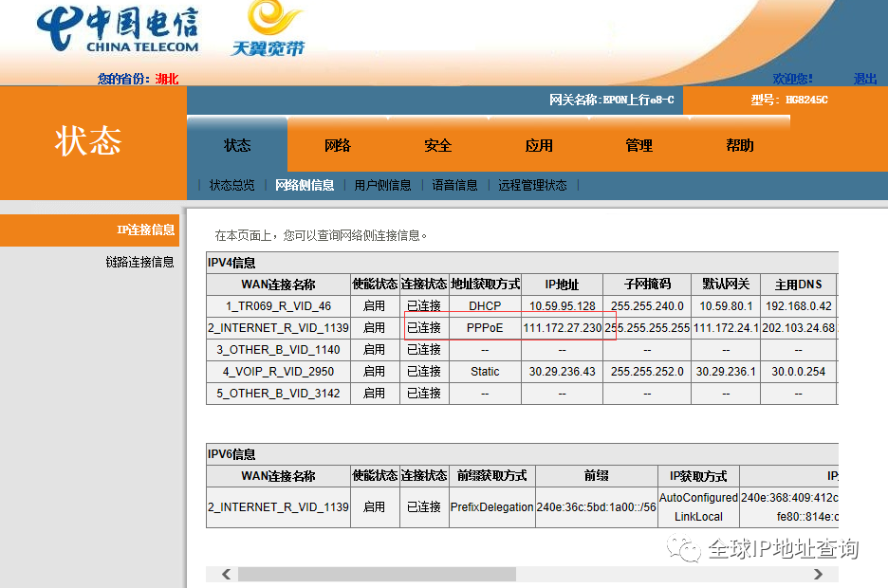888x588 pixels.
Task: Click the 退出 logout link
Action: (x=865, y=79)
